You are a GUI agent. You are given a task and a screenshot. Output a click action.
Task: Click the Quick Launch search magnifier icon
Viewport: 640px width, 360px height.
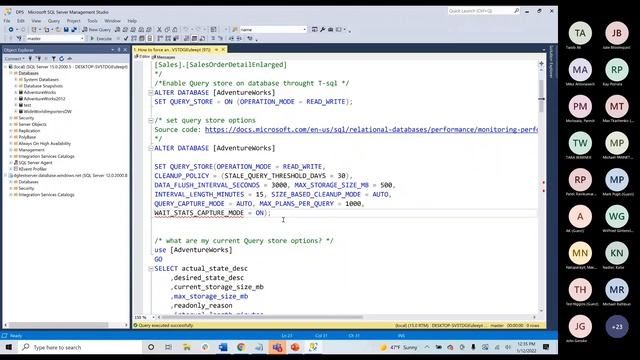point(516,11)
